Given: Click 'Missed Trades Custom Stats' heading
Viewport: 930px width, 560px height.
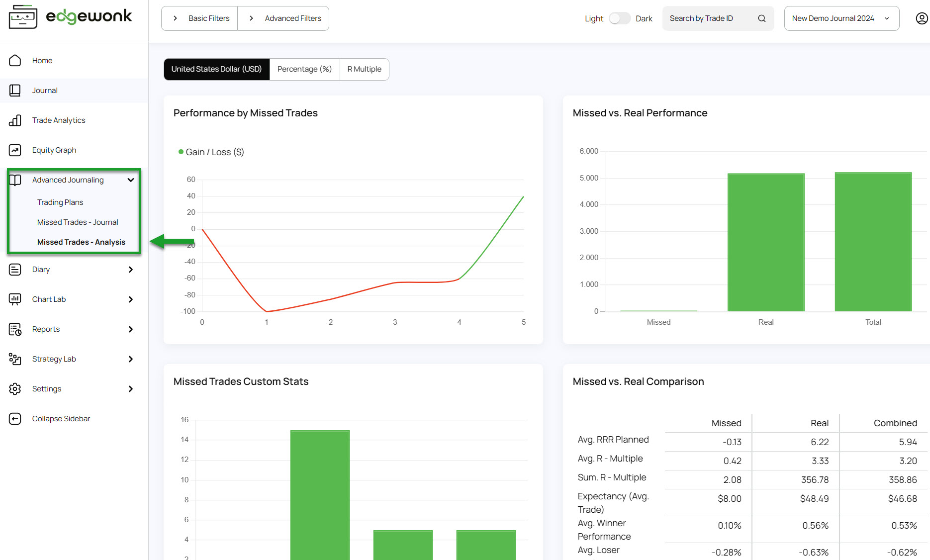Looking at the screenshot, I should 241,381.
